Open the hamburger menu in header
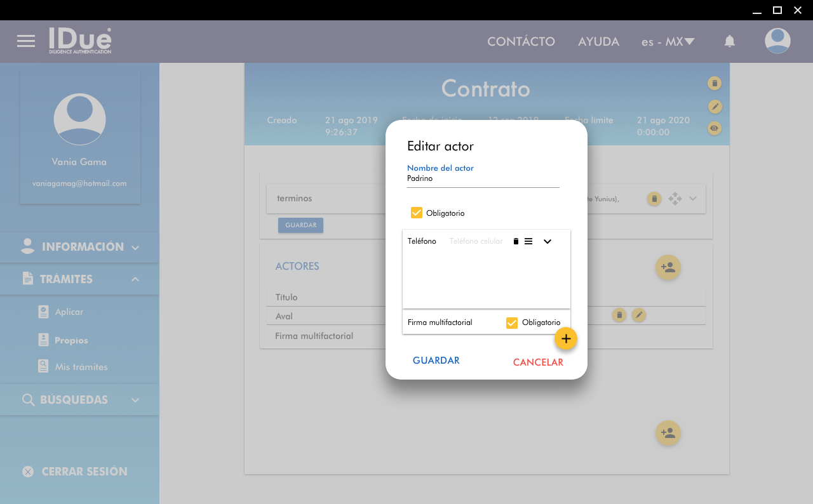This screenshot has height=504, width=813. click(26, 41)
